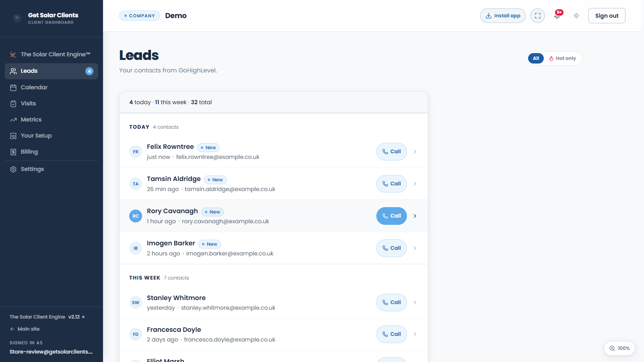
Task: Switch light/dark theme sun icon
Action: (576, 16)
